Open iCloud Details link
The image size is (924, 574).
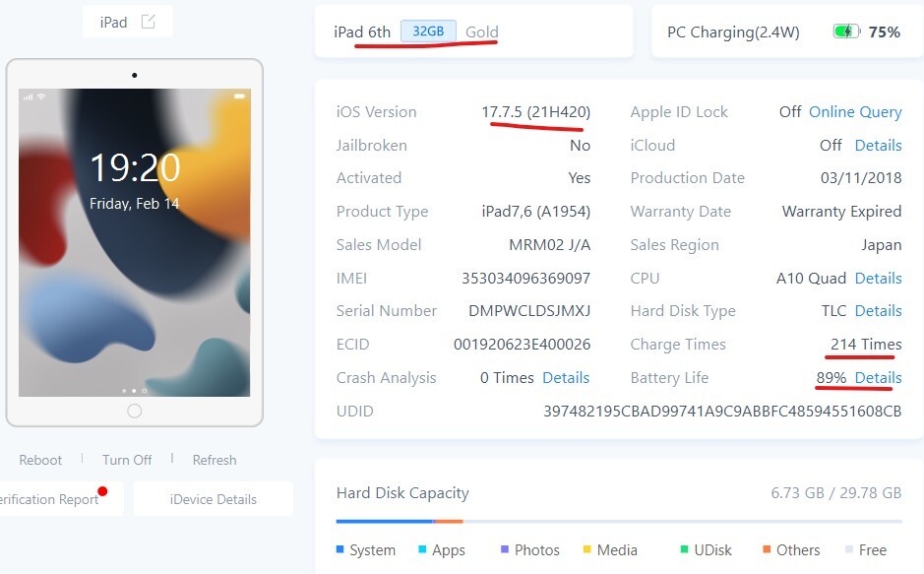click(x=878, y=145)
